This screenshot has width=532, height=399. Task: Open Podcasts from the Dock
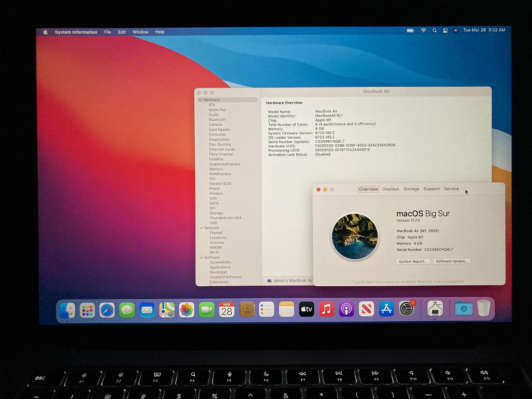(346, 309)
